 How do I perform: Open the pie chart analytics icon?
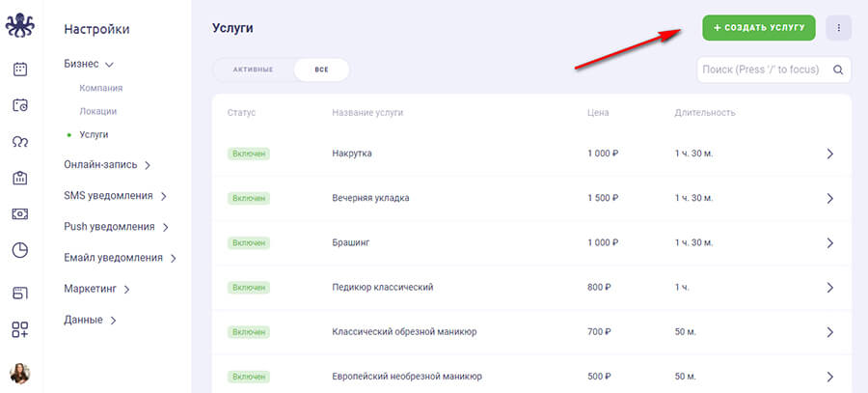[20, 250]
